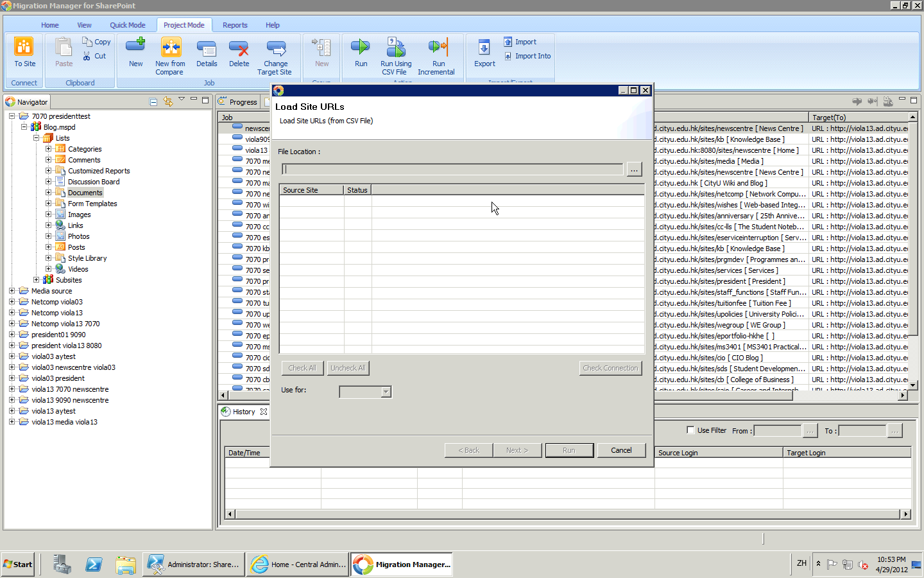924x578 pixels.
Task: Open the Windows Start menu
Action: coord(18,565)
